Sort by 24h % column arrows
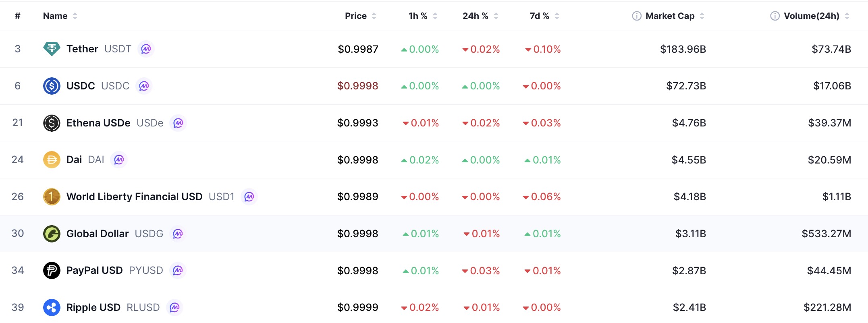The image size is (868, 323). pyautogui.click(x=496, y=16)
